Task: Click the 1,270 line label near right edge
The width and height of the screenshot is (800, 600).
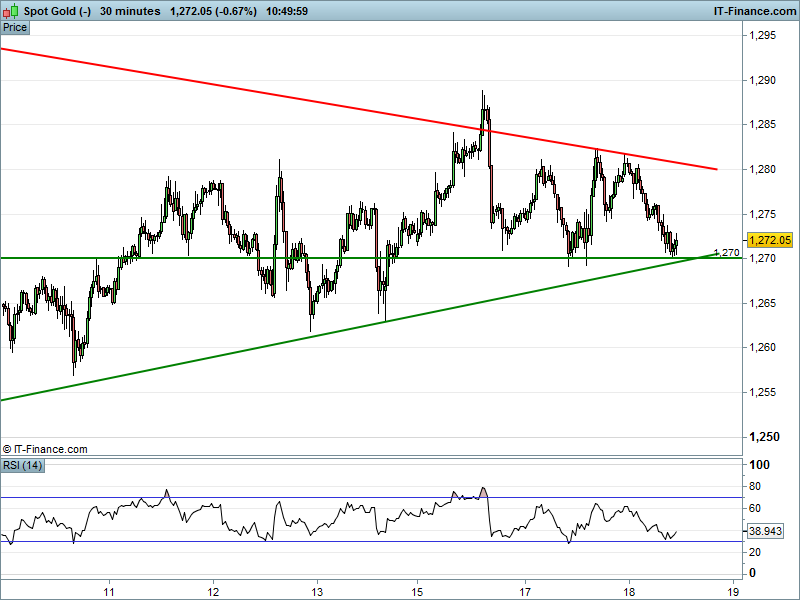Action: tap(727, 253)
